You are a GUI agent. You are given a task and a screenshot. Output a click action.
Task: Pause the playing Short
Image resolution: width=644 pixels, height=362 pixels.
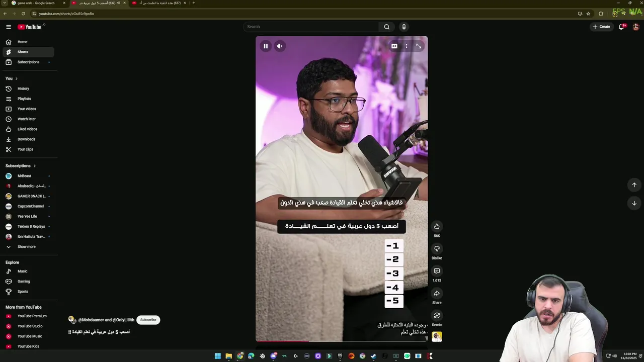tap(266, 46)
